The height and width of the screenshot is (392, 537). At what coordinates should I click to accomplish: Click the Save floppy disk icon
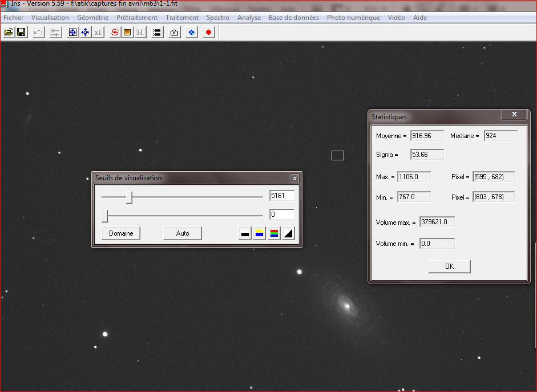(21, 33)
